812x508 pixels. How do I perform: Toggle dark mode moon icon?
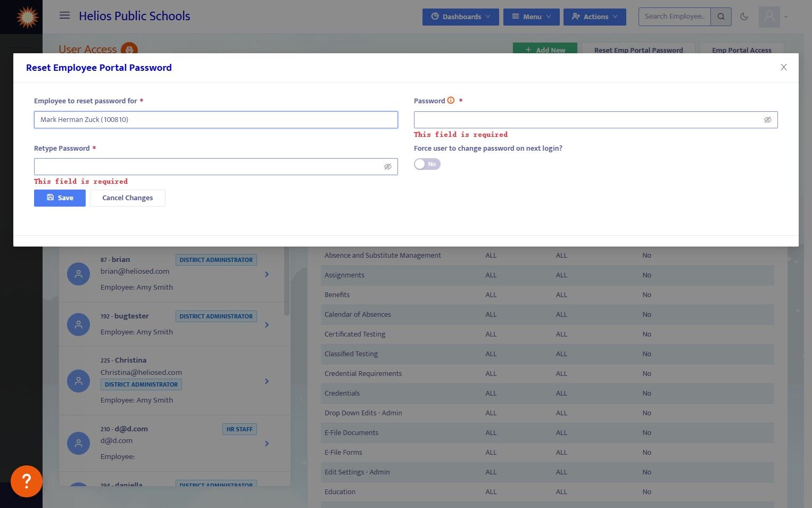pyautogui.click(x=744, y=17)
